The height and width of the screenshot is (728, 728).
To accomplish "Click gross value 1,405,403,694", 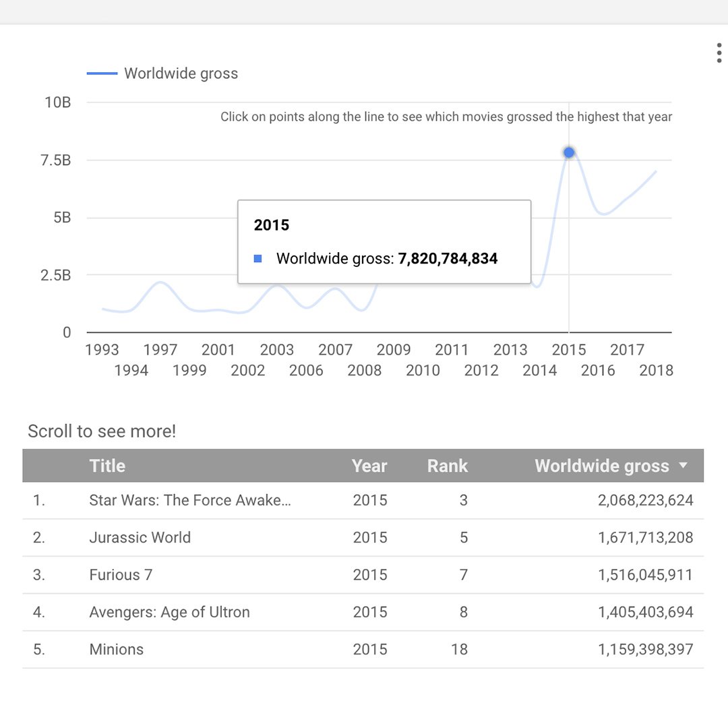I will (x=645, y=612).
